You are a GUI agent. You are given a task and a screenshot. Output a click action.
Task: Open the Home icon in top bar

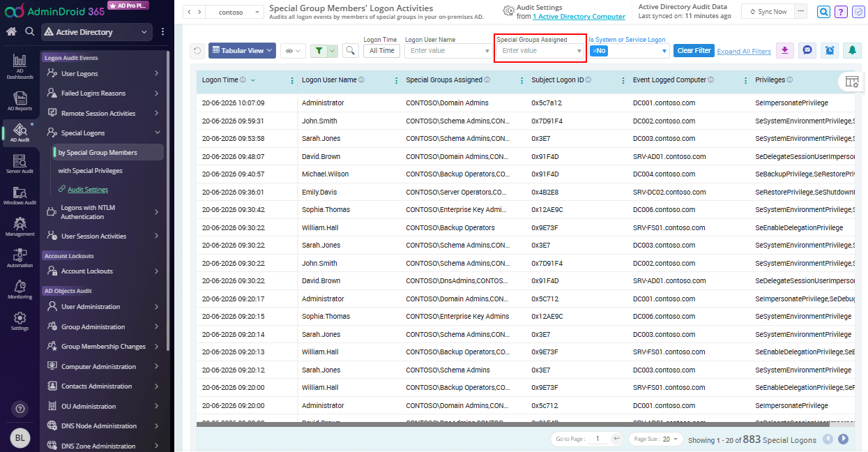point(11,31)
